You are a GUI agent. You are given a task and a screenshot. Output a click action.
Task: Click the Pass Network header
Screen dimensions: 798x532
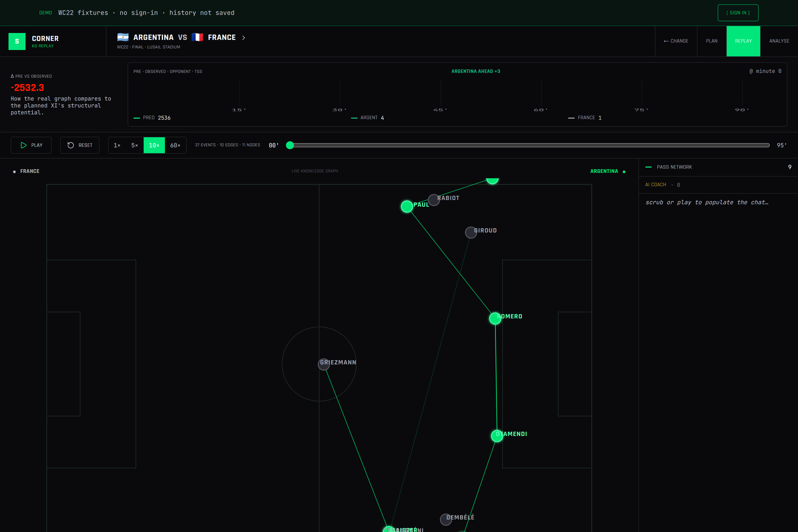tap(718, 167)
